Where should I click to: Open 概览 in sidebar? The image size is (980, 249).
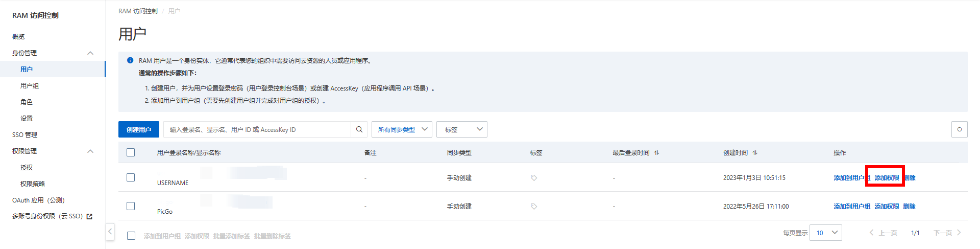(x=18, y=37)
